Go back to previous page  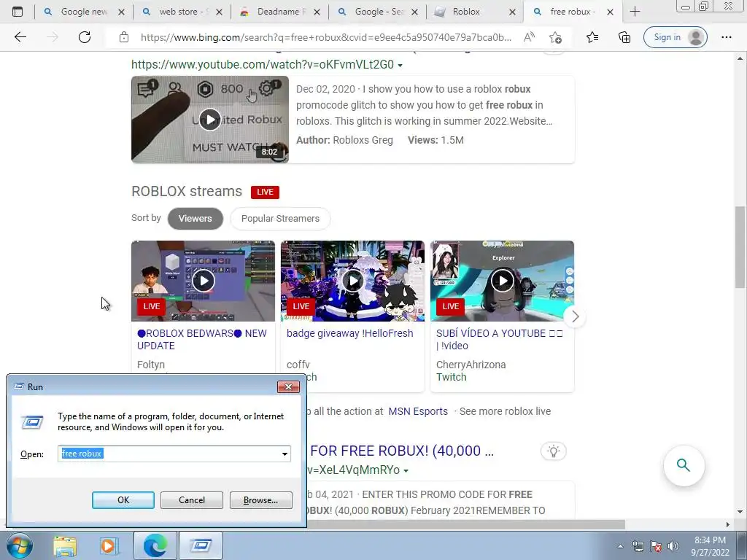coord(20,36)
